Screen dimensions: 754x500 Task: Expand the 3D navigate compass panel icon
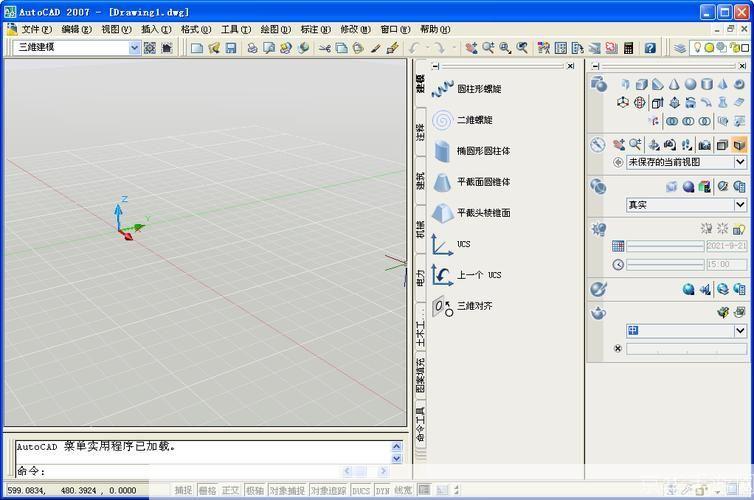click(598, 144)
